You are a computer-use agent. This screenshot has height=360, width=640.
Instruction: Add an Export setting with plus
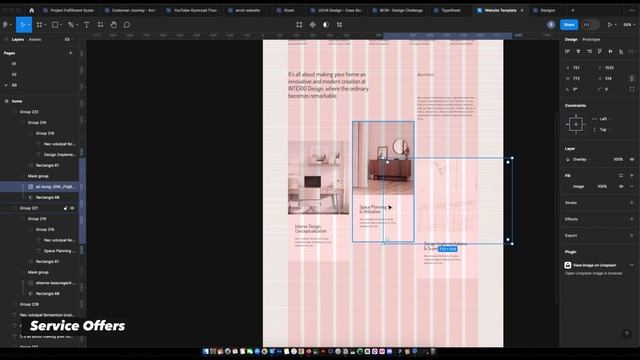pyautogui.click(x=632, y=236)
